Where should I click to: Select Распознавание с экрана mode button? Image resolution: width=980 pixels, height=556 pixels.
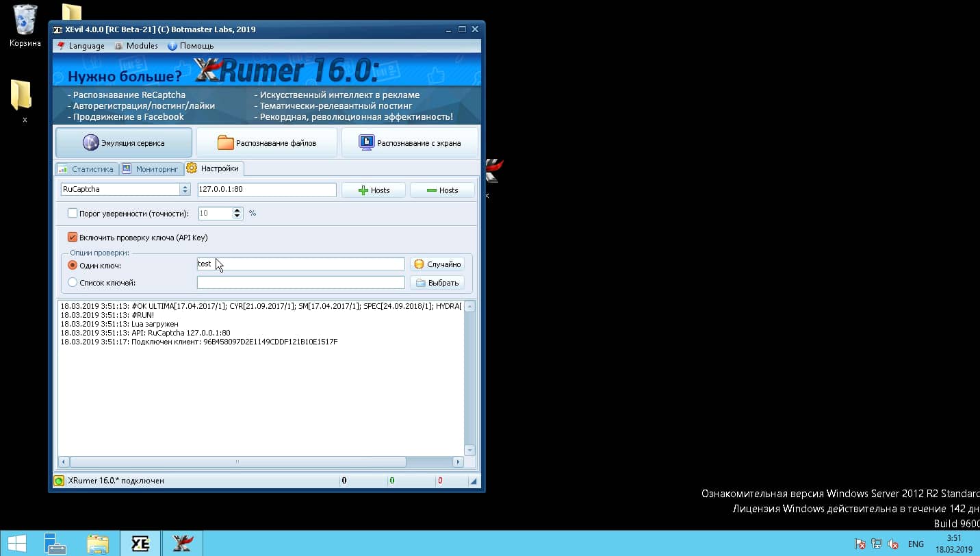pos(410,142)
